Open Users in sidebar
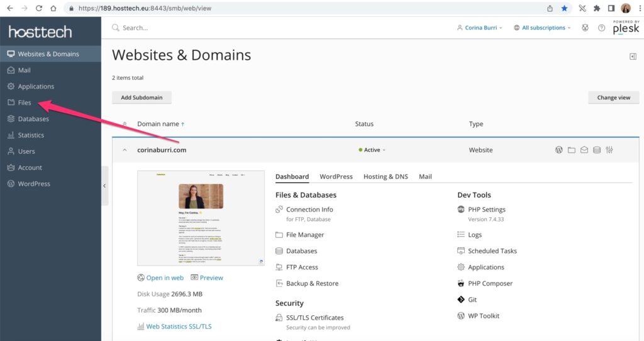This screenshot has width=644, height=341. (50, 151)
